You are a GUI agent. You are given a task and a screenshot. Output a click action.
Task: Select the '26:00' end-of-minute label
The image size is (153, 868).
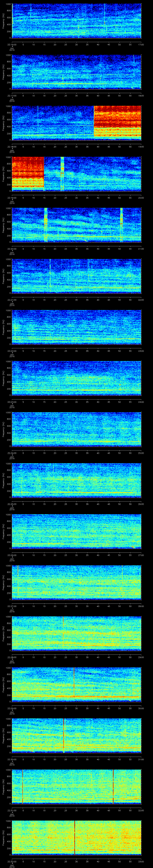(x=141, y=504)
